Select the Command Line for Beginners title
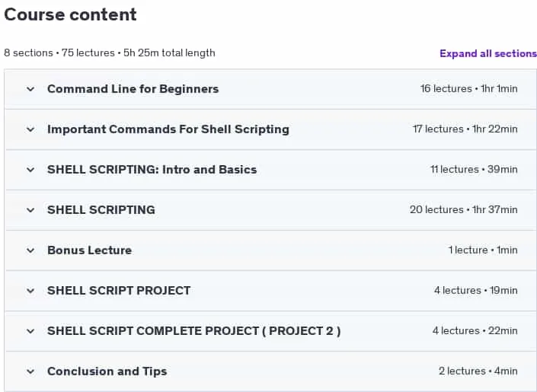This screenshot has height=392, width=537. click(133, 89)
